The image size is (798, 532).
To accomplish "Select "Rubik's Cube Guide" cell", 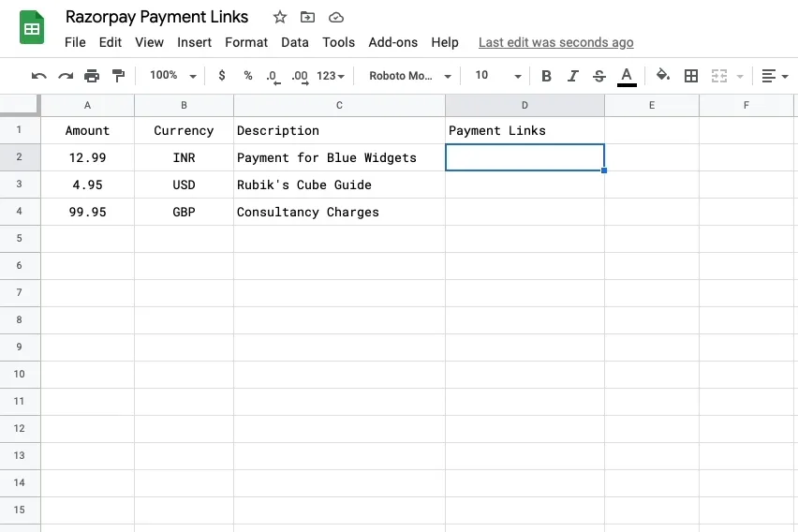I will tap(339, 185).
